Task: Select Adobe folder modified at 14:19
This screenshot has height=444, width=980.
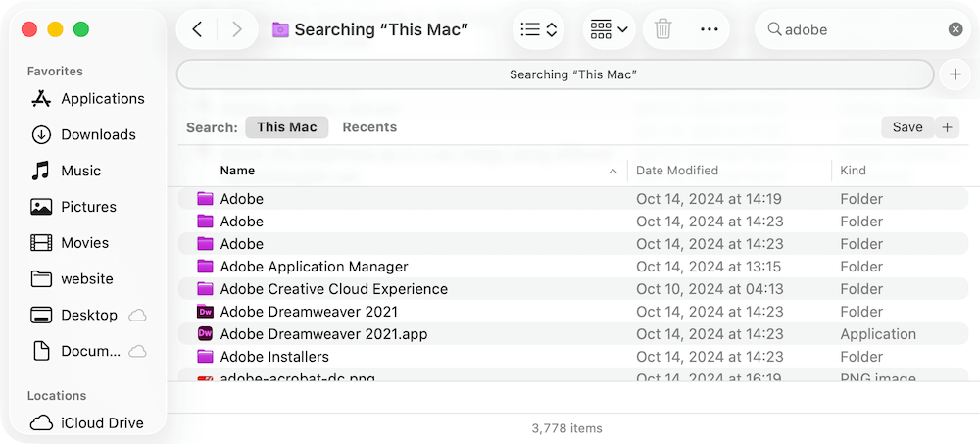Action: click(x=573, y=199)
